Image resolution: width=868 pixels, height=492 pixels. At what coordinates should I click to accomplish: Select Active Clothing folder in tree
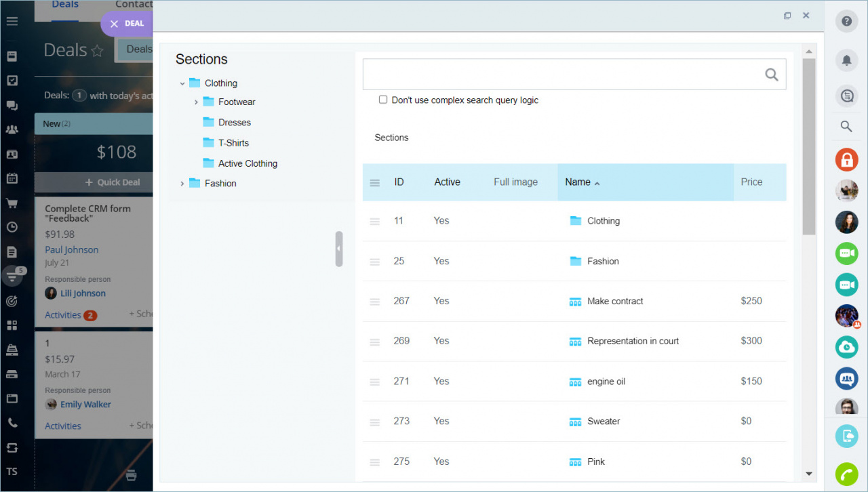tap(248, 163)
